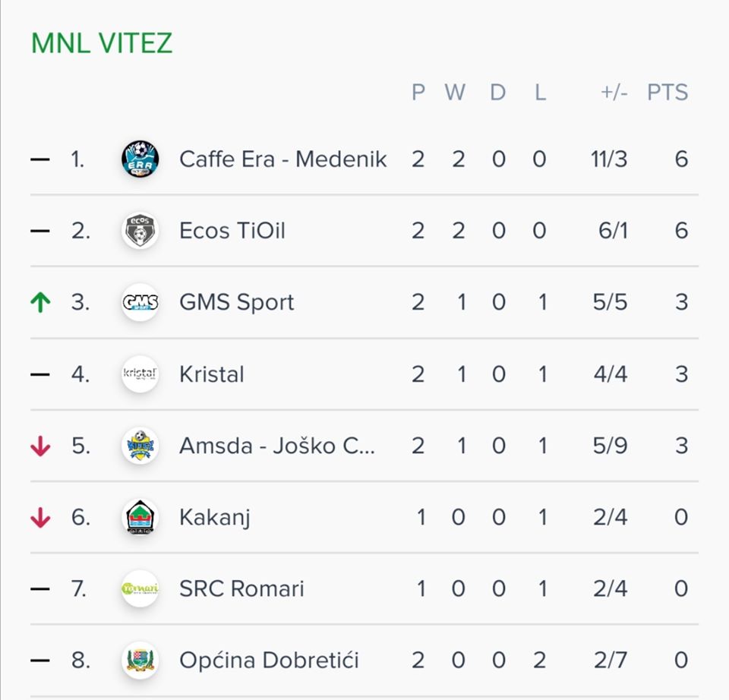Click the +/- goal difference column header
The width and height of the screenshot is (729, 700).
pyautogui.click(x=614, y=92)
